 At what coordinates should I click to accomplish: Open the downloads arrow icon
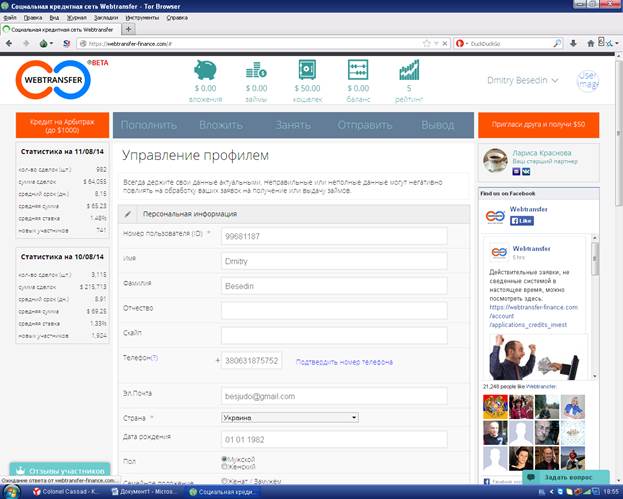573,43
